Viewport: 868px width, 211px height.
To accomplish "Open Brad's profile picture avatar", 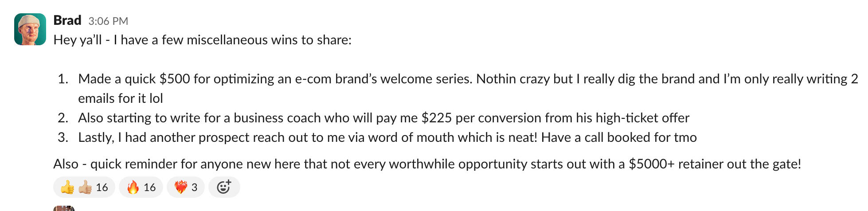I will point(30,29).
